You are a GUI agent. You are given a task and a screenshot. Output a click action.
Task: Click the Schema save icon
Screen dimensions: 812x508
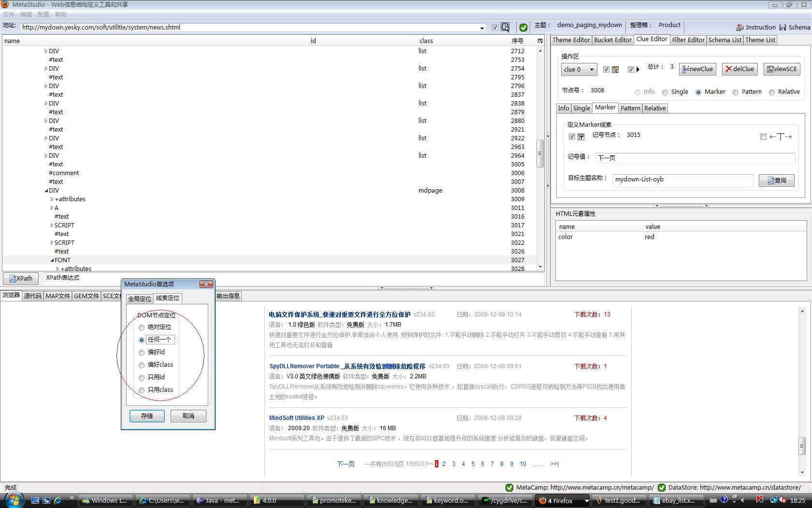[783, 28]
